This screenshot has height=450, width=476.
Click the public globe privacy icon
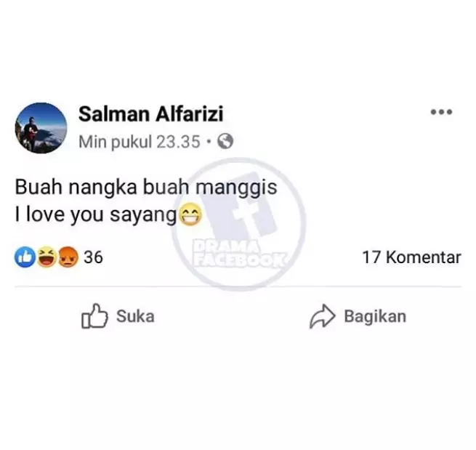(225, 142)
